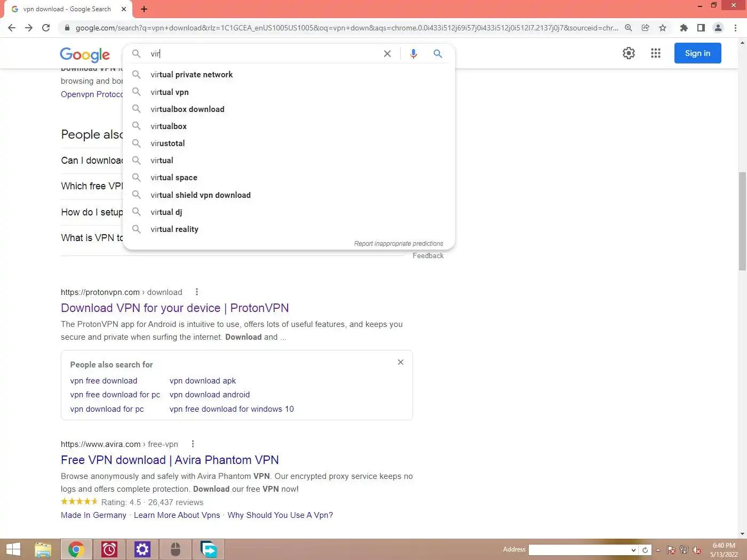
Task: Open Google apps grid
Action: click(656, 53)
